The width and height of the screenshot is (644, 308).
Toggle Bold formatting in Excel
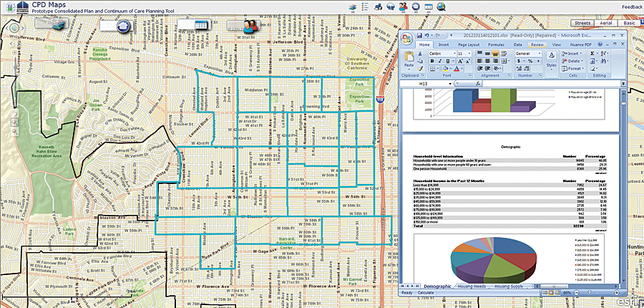click(432, 61)
